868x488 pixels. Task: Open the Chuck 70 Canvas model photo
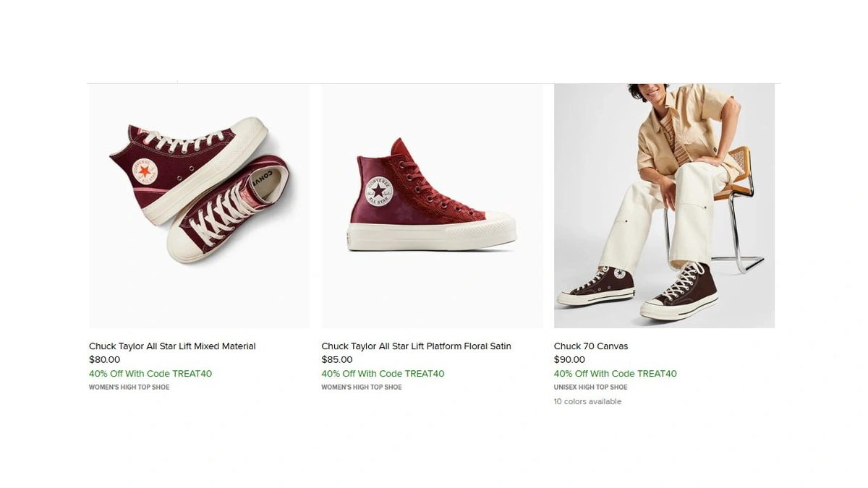664,205
